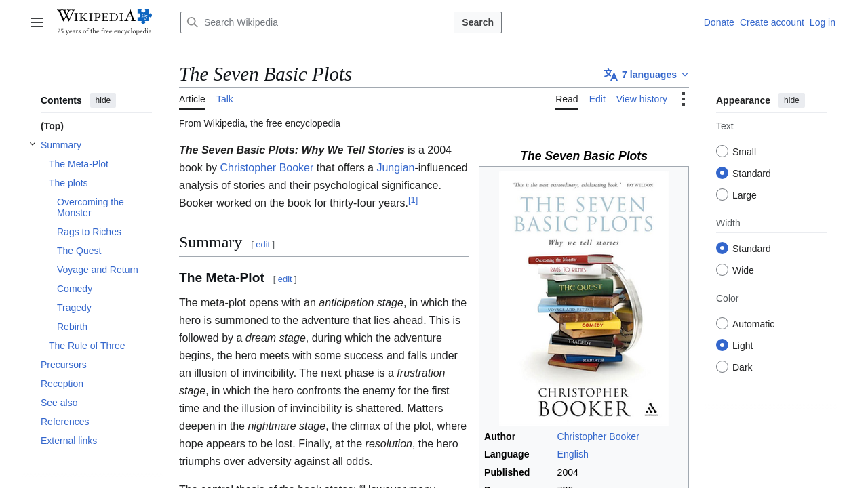
Task: Open the vertical three-dot tools menu
Action: coord(683,99)
